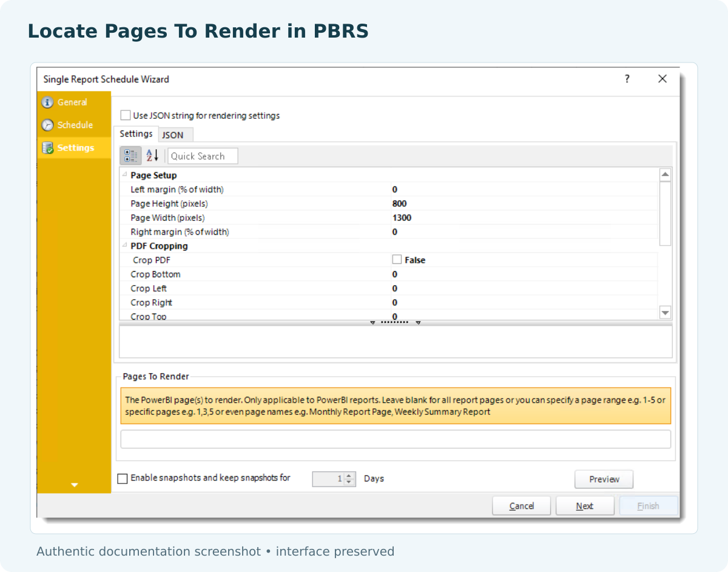
Task: Sort properties alphabetically with A-Z icon
Action: pos(152,156)
